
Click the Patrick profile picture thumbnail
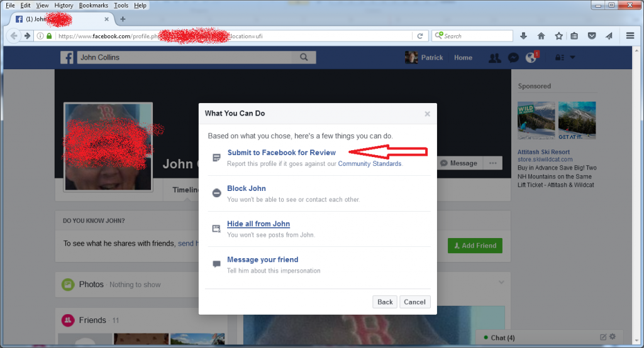[411, 57]
